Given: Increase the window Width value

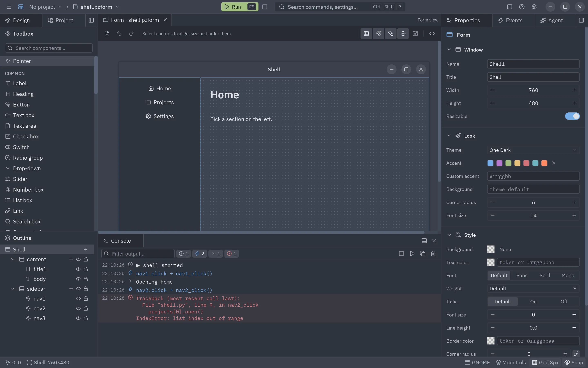Looking at the screenshot, I should pyautogui.click(x=574, y=90).
